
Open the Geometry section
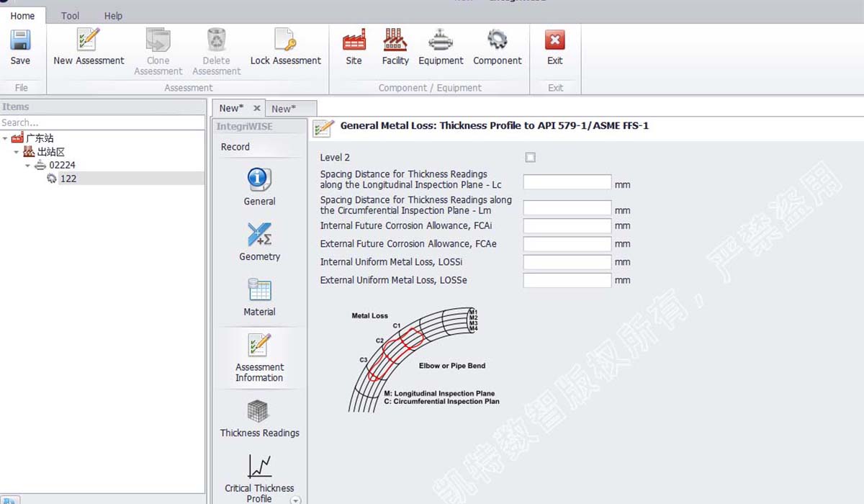coord(259,236)
